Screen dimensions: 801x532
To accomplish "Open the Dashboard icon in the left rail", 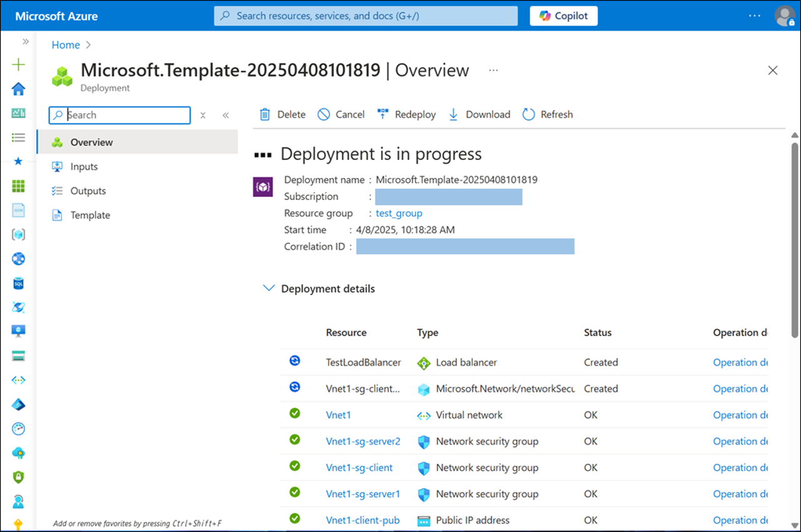I will pos(18,113).
